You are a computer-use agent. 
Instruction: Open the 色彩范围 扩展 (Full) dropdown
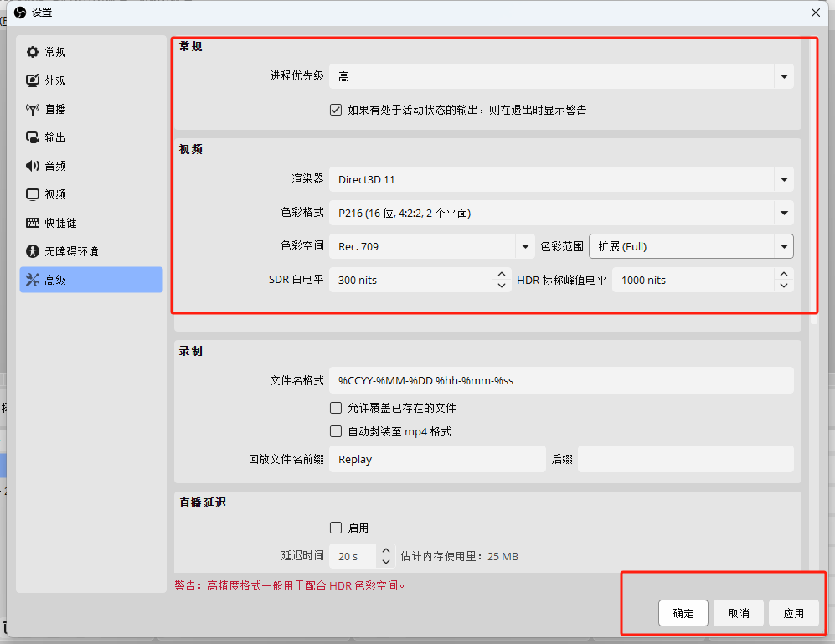tap(691, 246)
